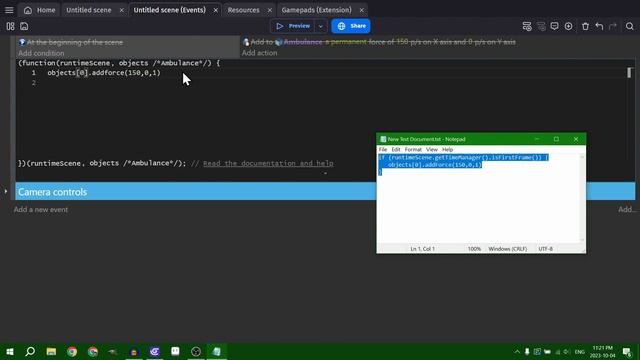Open Windows taskbar search

30,351
